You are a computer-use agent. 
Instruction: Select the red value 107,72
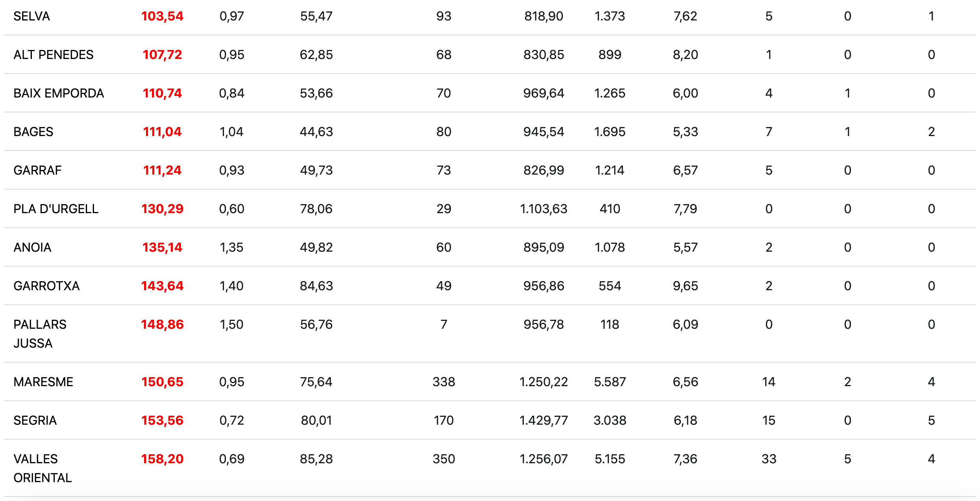tap(162, 55)
